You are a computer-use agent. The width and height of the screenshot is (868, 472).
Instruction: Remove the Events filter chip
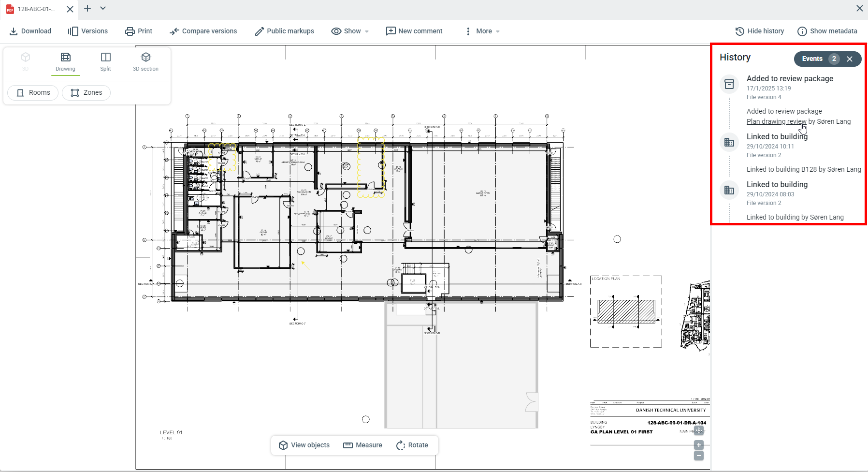850,59
